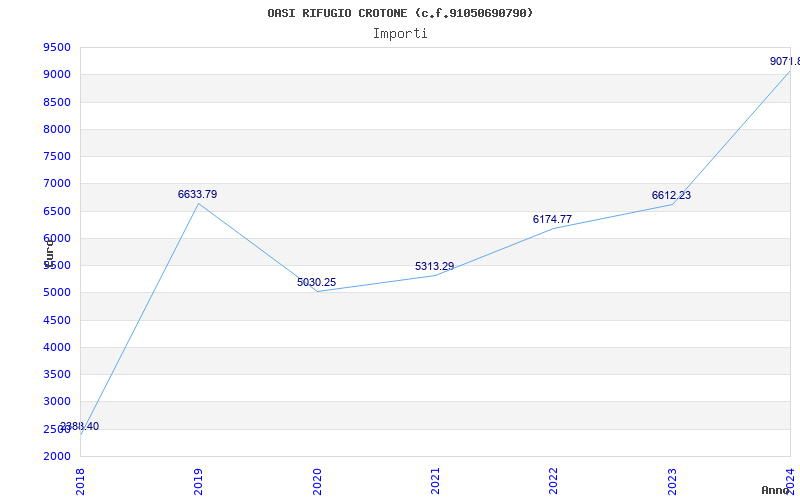This screenshot has width=800, height=500.
Task: Click the 7000 y-axis value
Action: point(57,184)
